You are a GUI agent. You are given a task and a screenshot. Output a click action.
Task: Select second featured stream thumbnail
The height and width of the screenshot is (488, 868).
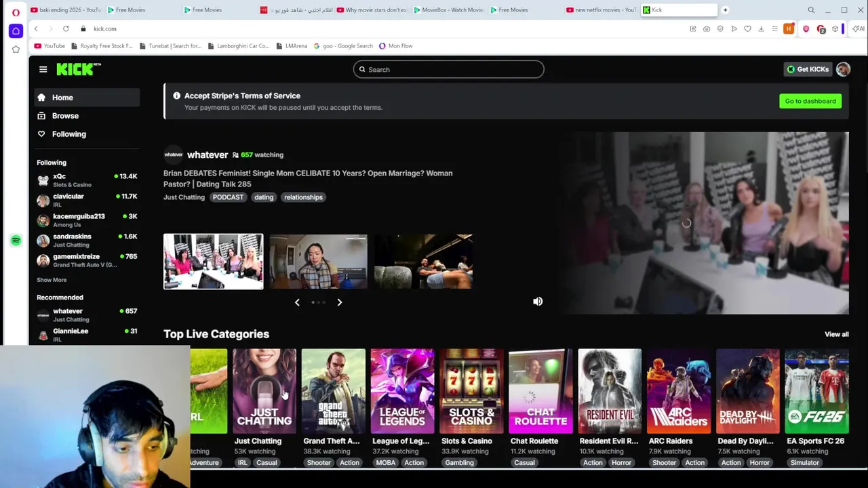[x=318, y=262]
